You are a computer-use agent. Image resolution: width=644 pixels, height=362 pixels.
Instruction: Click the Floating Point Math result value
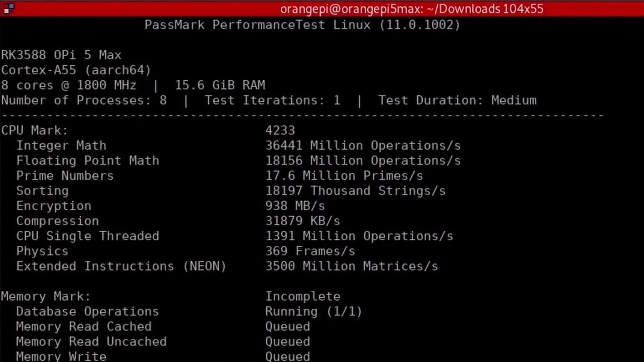(x=363, y=161)
